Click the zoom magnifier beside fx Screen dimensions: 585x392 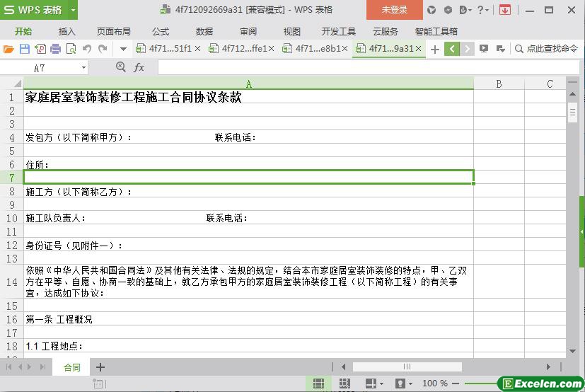pos(120,67)
